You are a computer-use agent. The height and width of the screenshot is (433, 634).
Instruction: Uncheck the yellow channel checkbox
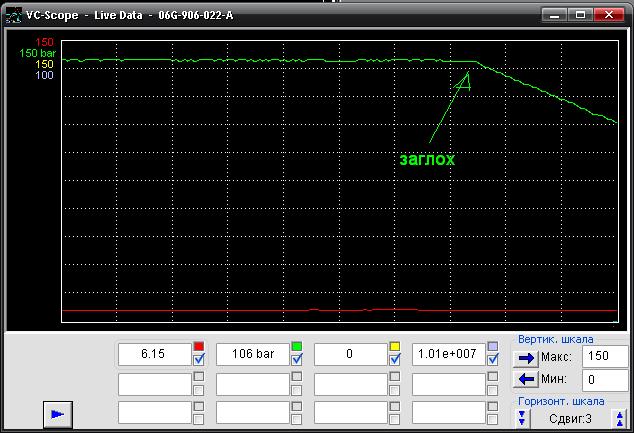pyautogui.click(x=395, y=359)
